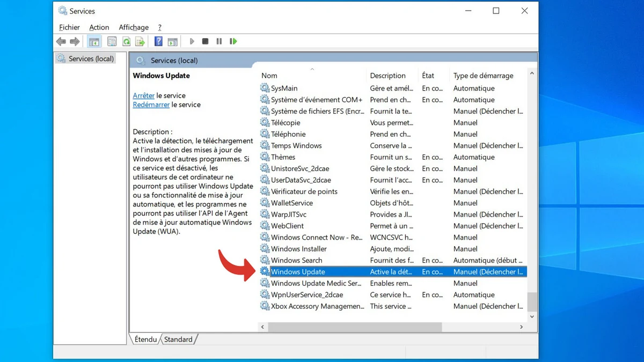
Task: Open Help with the blue question icon
Action: pyautogui.click(x=158, y=41)
